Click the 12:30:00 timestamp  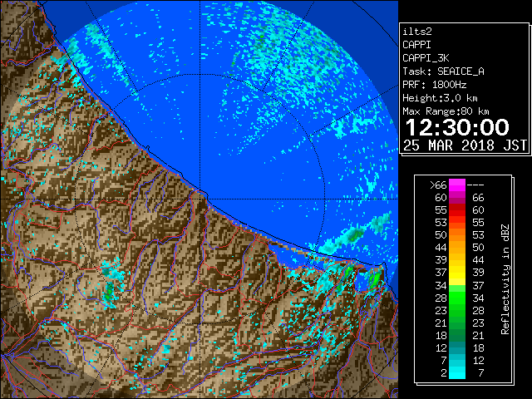pyautogui.click(x=457, y=127)
